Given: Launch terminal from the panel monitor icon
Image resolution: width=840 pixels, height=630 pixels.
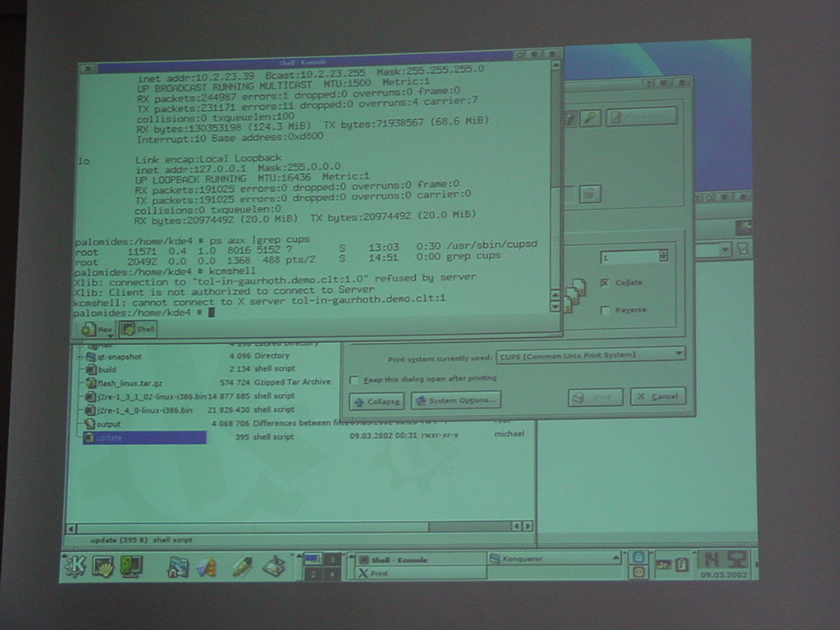Looking at the screenshot, I should click(x=130, y=566).
